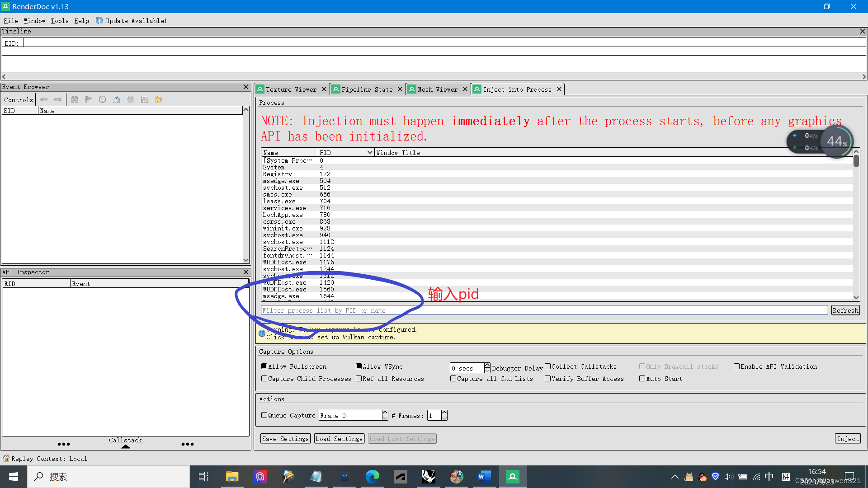Click the filter process list input field
Image resolution: width=868 pixels, height=488 pixels.
pyautogui.click(x=452, y=310)
